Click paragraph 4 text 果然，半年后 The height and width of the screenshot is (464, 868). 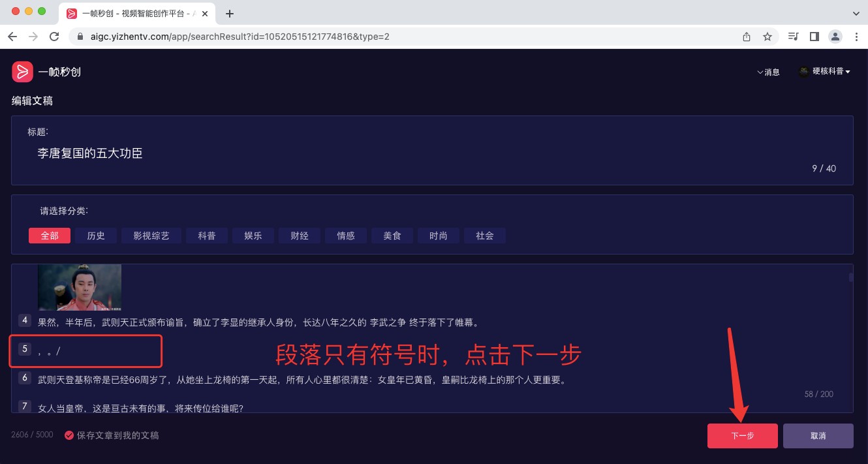(x=259, y=322)
